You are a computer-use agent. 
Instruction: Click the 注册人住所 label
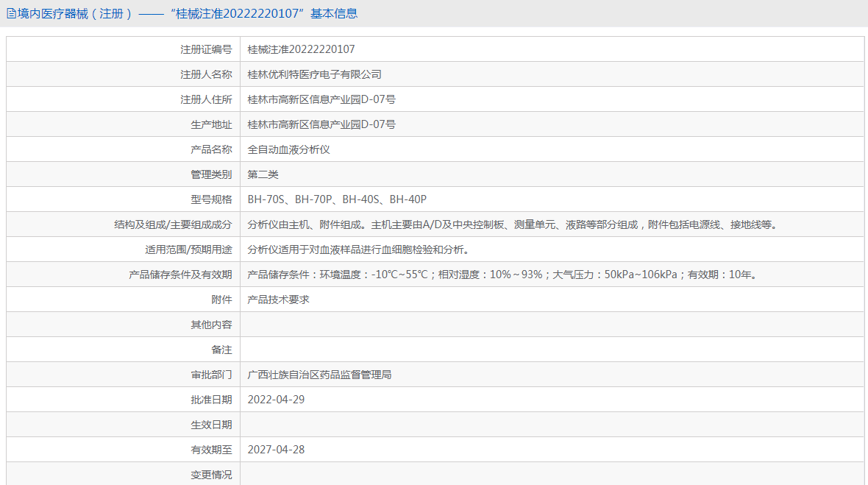point(206,99)
